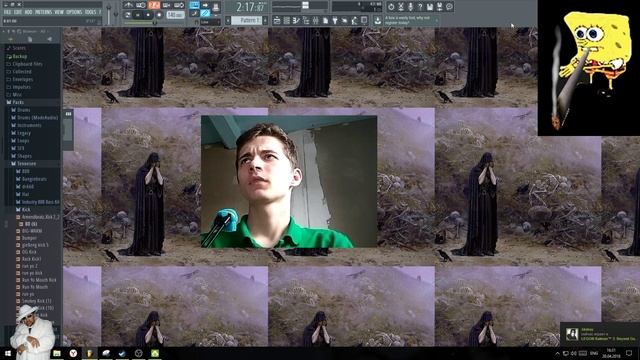Toggle the orange countdown before recording button
This screenshot has width=640, height=360.
pos(154,5)
